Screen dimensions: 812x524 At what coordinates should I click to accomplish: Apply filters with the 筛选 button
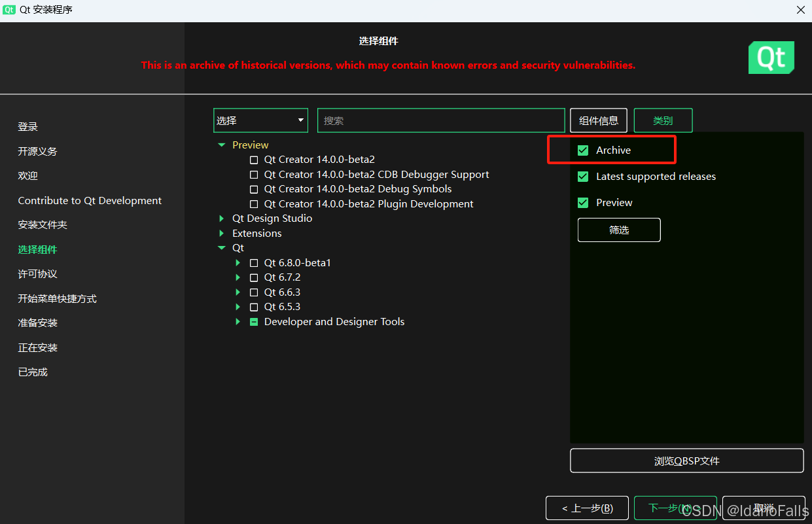tap(619, 230)
